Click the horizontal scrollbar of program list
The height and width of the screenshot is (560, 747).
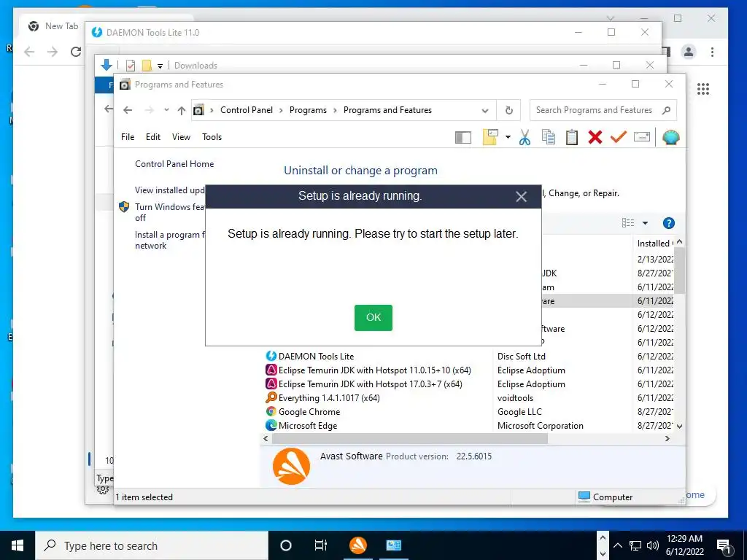(410, 438)
